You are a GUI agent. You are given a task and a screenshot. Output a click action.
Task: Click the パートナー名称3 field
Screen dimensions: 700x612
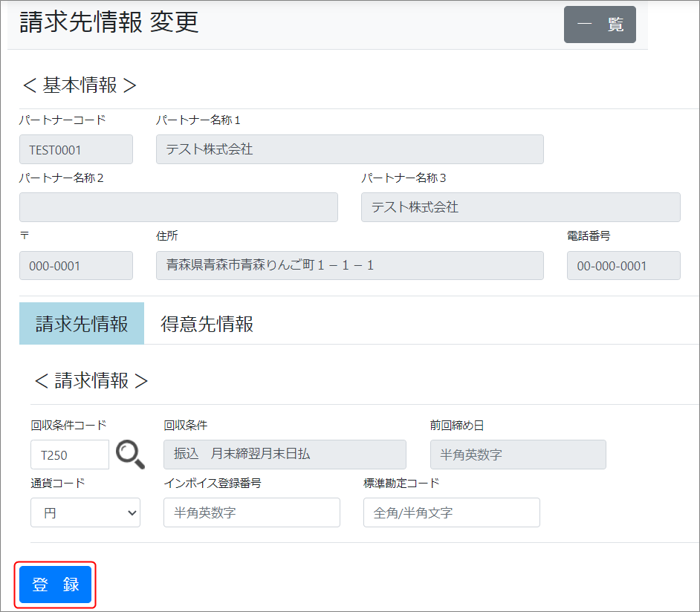click(x=520, y=207)
